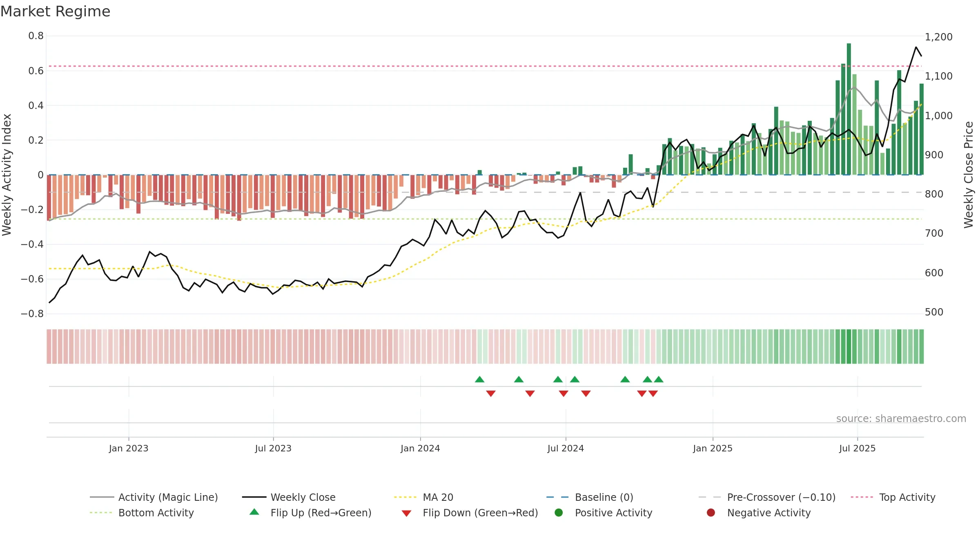Click the final peak of Weekly Close line
This screenshot has height=551, width=980.
tap(916, 47)
